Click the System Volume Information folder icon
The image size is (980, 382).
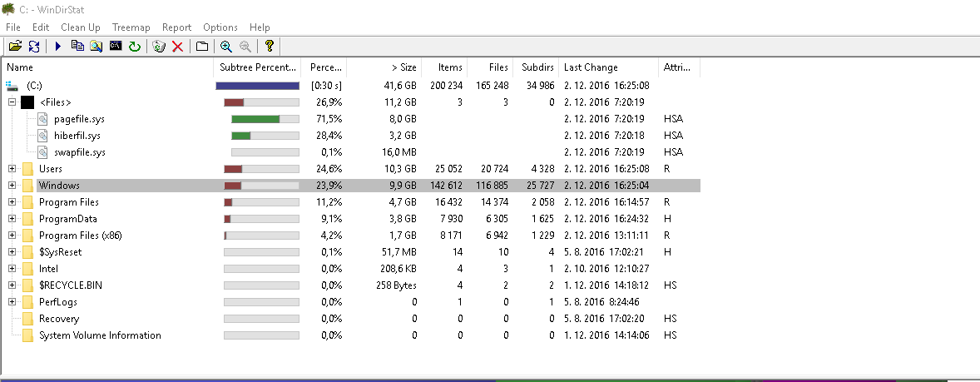pos(27,335)
